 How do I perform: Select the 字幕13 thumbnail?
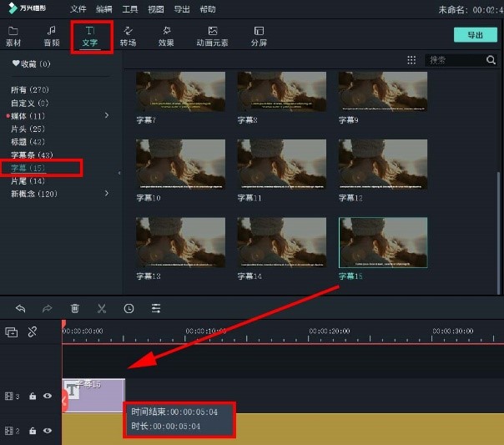coord(180,242)
